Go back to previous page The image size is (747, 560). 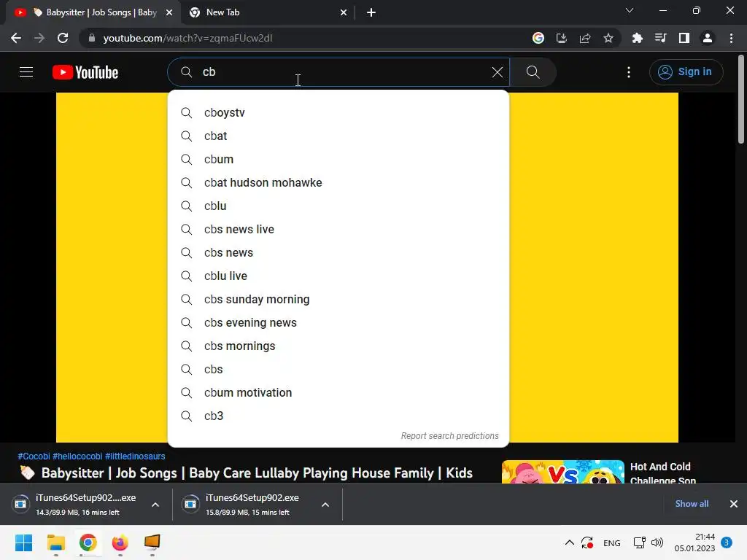16,38
